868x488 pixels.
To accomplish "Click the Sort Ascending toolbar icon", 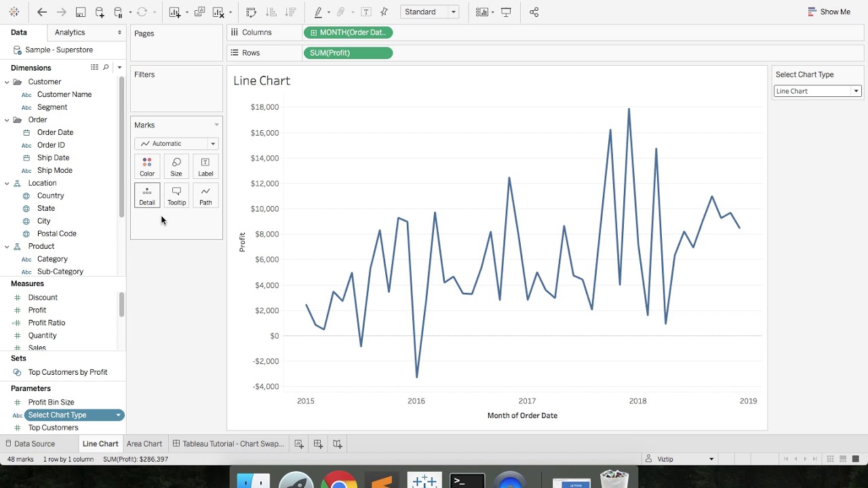I will point(271,12).
